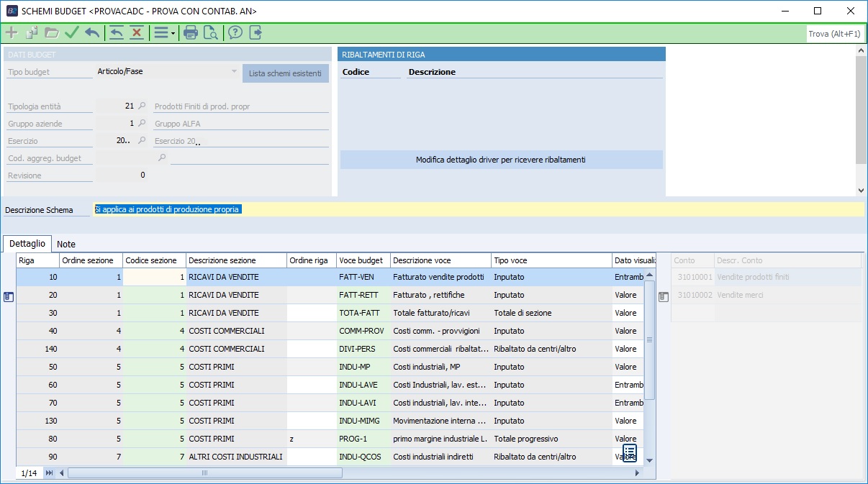This screenshot has width=868, height=484.
Task: Click the exit door icon in toolbar
Action: click(255, 32)
